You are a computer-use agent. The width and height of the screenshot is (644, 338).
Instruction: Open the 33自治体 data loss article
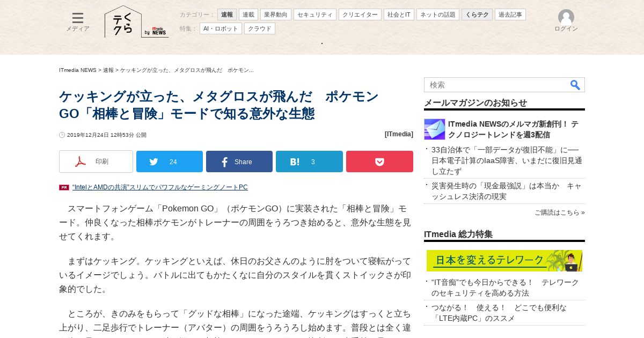click(507, 160)
